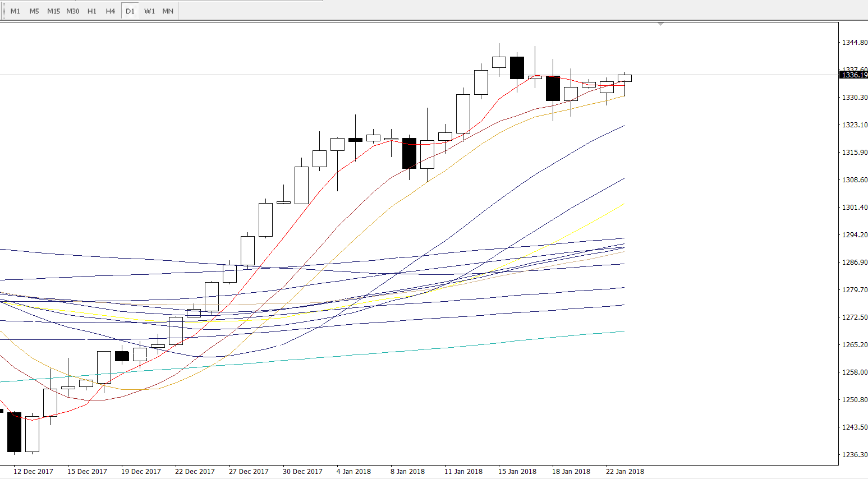The image size is (868, 479).
Task: Select the M5 timeframe button
Action: (x=34, y=11)
